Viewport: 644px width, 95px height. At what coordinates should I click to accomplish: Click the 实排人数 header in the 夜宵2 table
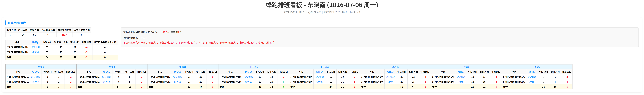[555, 72]
